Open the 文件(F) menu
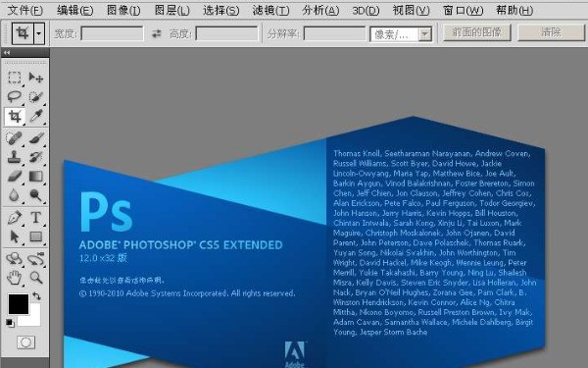Screen dimensions: 588x368 coord(25,10)
